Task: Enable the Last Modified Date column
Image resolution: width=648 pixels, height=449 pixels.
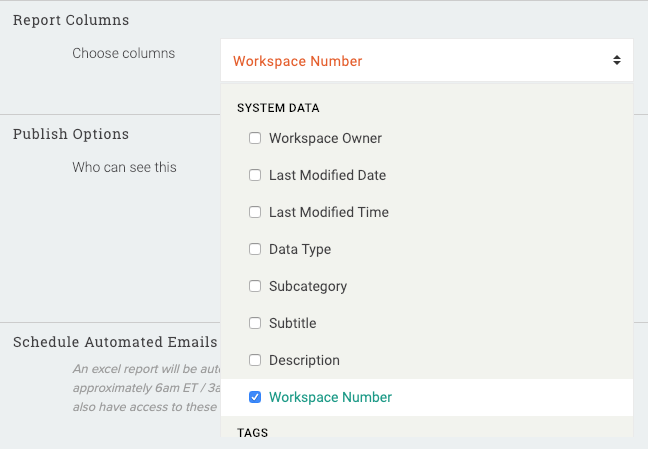Action: [255, 175]
